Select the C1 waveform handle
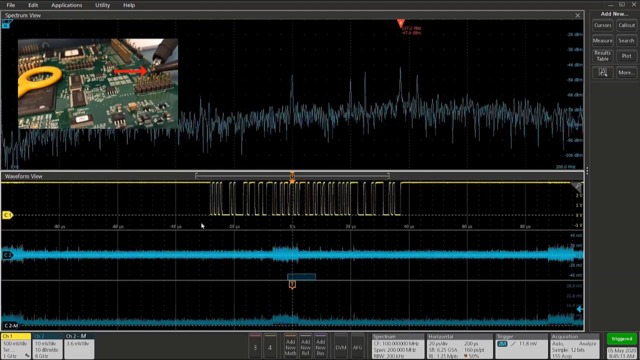This screenshot has height=360, width=640. point(7,215)
